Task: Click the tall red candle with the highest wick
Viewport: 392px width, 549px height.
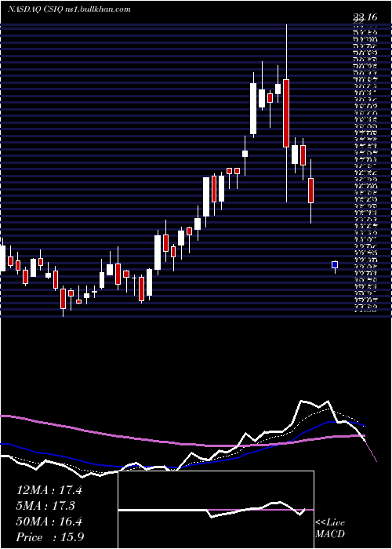Action: click(x=286, y=113)
